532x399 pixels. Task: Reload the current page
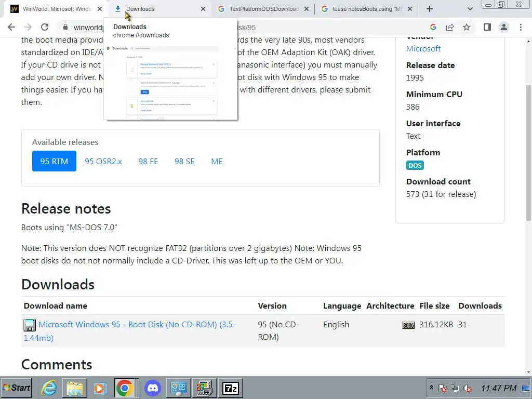tap(45, 27)
